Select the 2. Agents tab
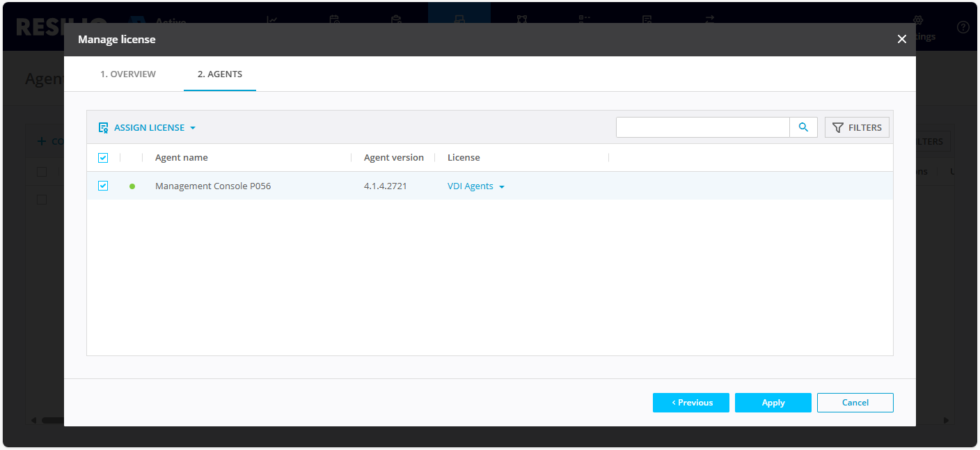Screen dimensions: 980x450 coord(220,74)
